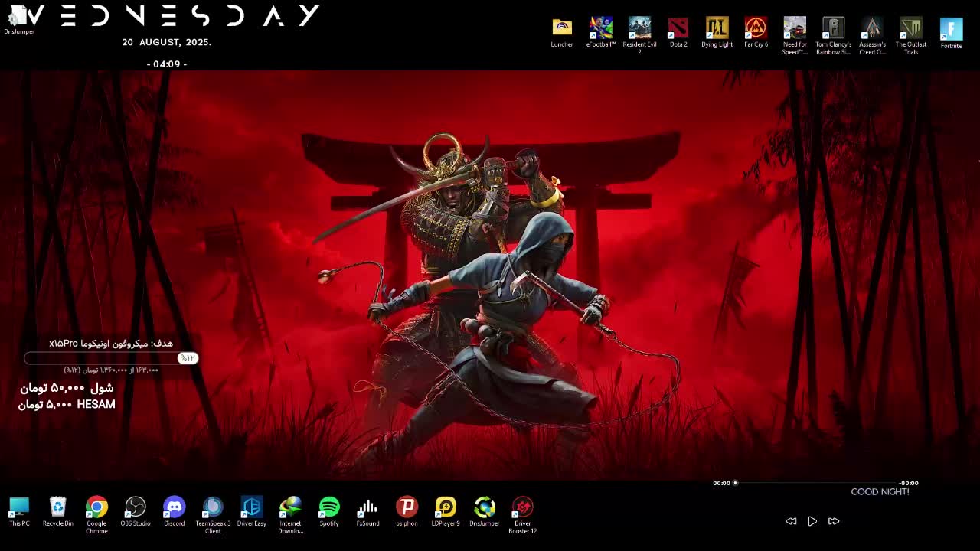Launch the Dota 2 shortcut
Image resolution: width=980 pixels, height=551 pixels.
(678, 32)
